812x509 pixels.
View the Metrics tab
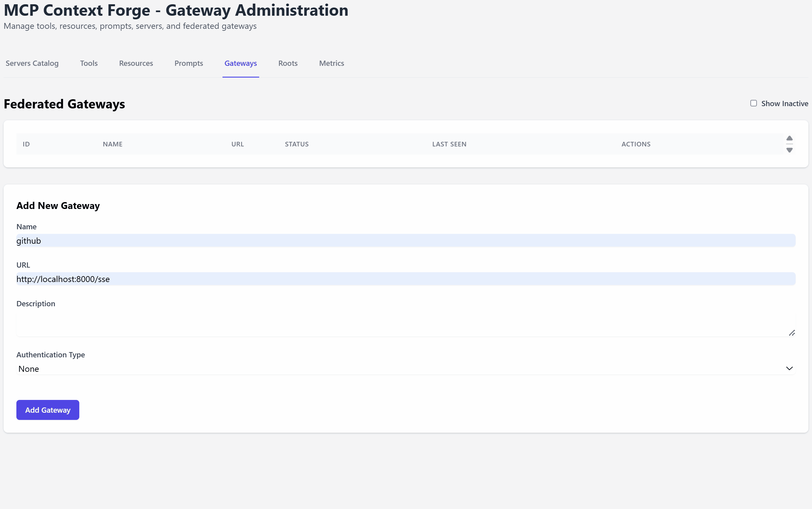331,63
